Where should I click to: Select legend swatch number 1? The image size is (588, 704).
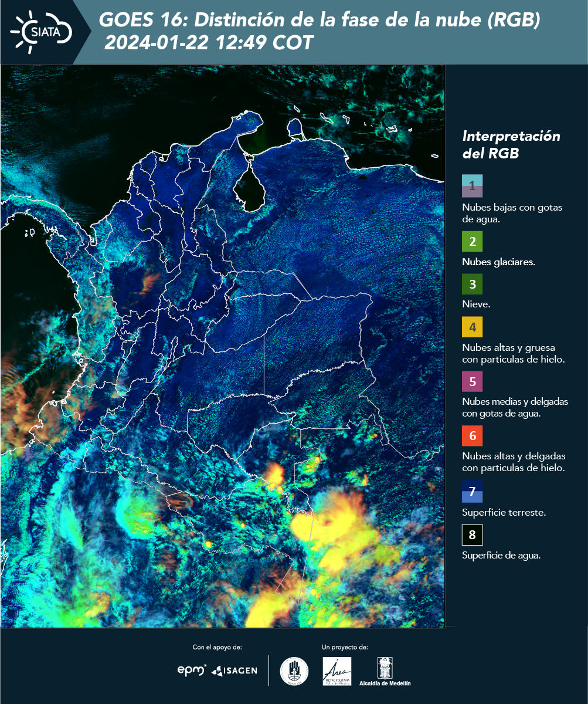point(473,185)
